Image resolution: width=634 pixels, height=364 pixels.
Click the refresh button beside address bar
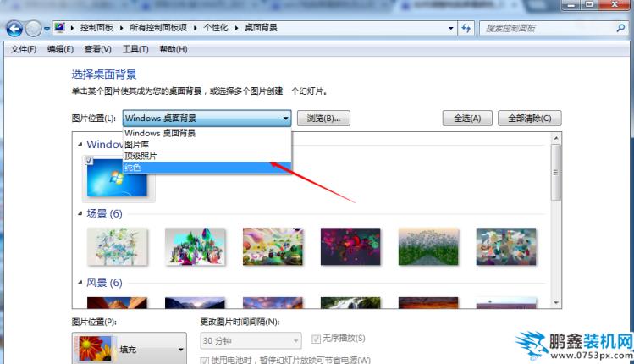click(466, 28)
